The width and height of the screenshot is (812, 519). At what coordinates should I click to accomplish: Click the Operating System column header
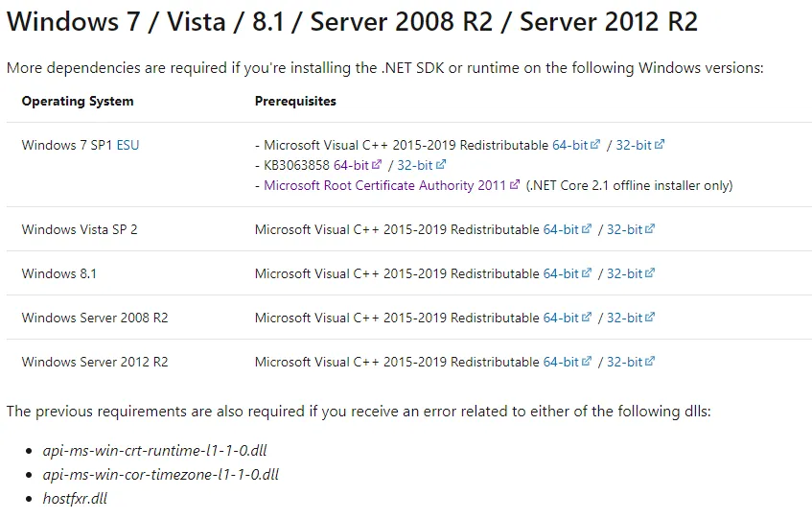coord(78,102)
